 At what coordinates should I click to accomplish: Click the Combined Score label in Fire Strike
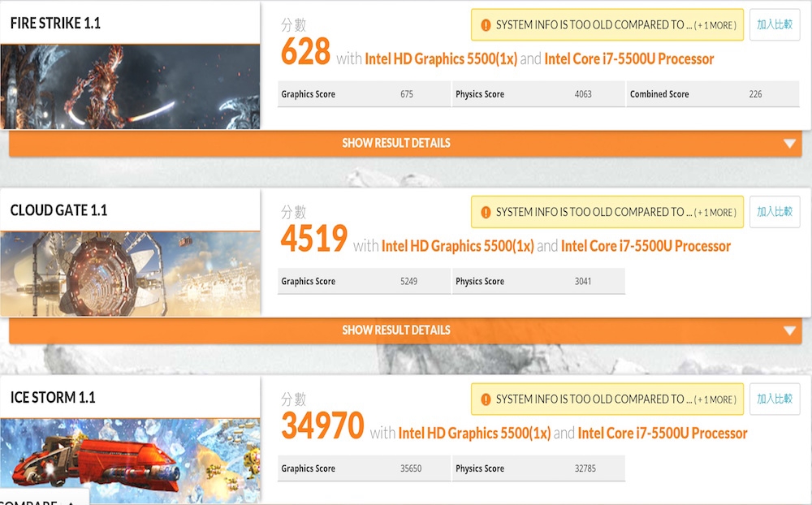pos(659,94)
